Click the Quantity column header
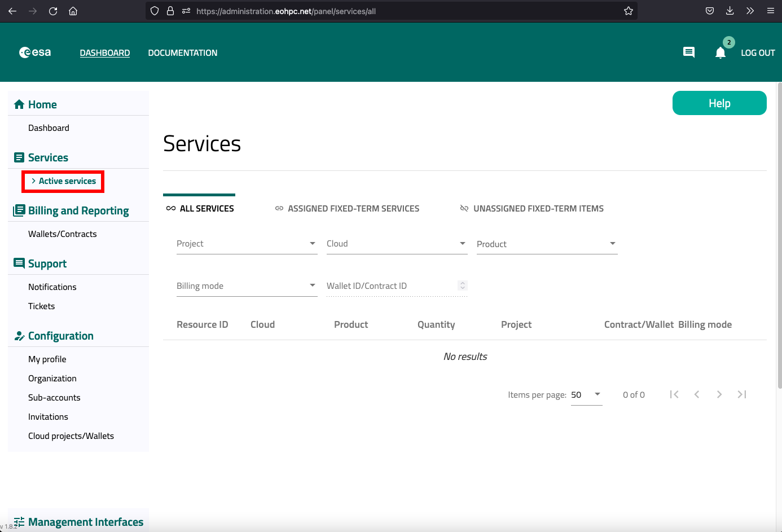 click(436, 324)
